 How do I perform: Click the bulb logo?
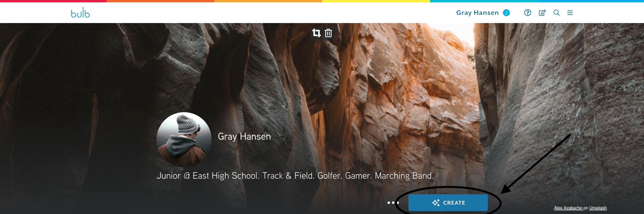80,13
